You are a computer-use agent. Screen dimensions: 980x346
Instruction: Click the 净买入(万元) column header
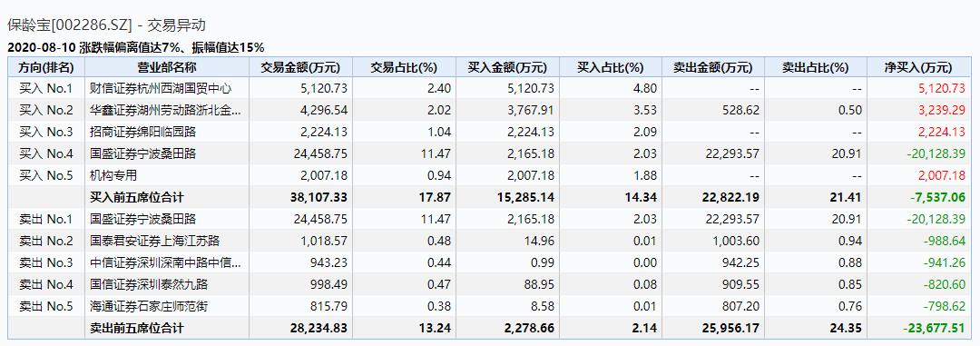coord(918,67)
